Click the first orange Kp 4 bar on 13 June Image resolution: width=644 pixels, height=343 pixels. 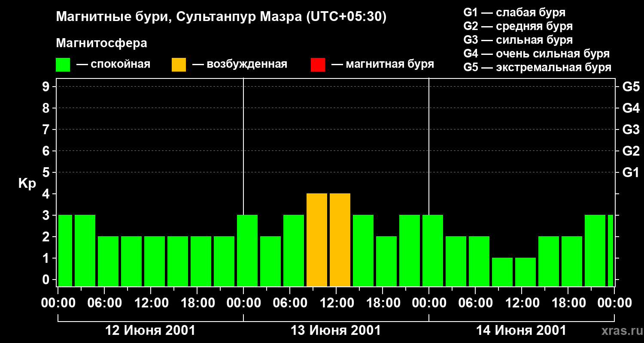317,240
